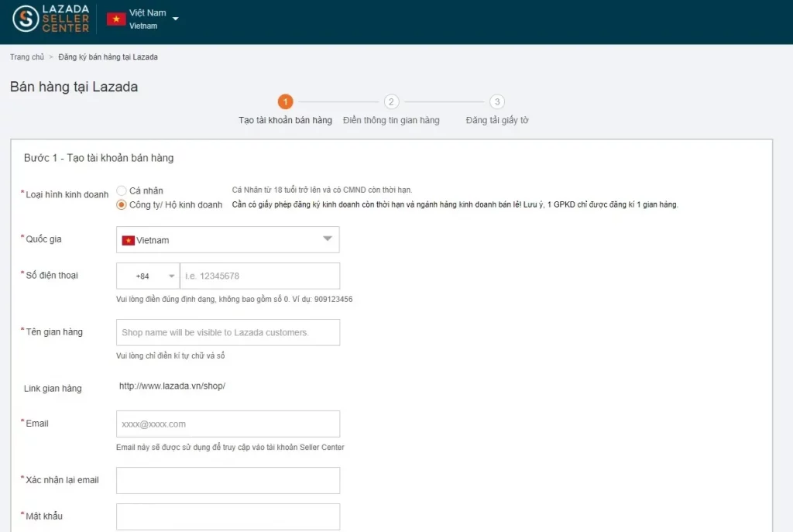Click the Vietnam flag inside the Quốc gia selector

click(130, 240)
